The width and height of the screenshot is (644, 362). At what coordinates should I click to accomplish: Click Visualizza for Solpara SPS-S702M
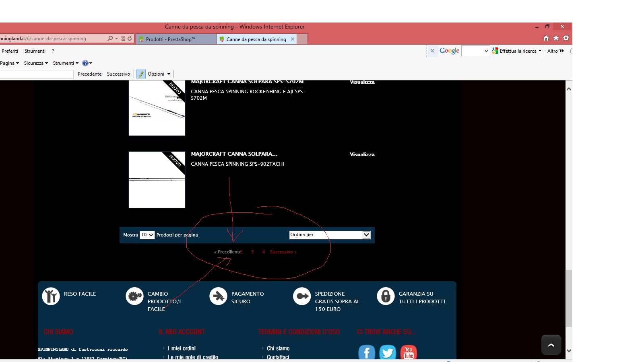click(362, 82)
